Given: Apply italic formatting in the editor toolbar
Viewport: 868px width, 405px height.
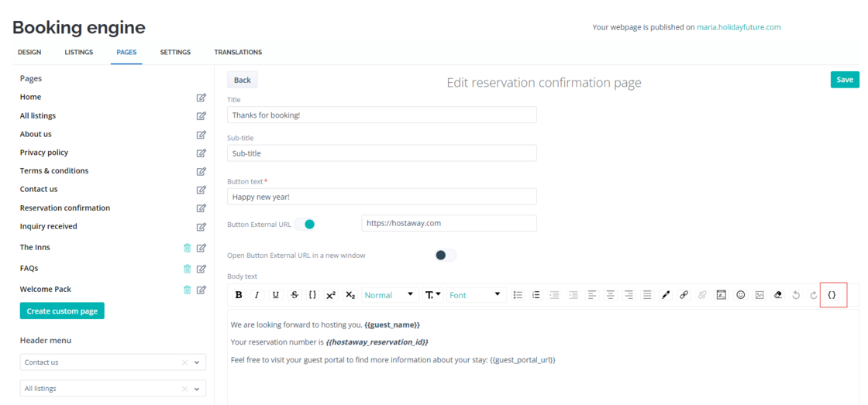Looking at the screenshot, I should [257, 295].
